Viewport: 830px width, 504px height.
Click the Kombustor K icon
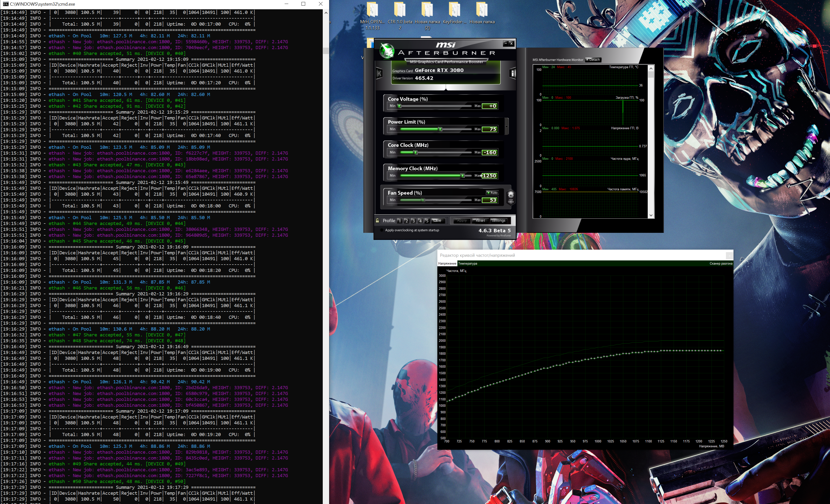[x=379, y=73]
